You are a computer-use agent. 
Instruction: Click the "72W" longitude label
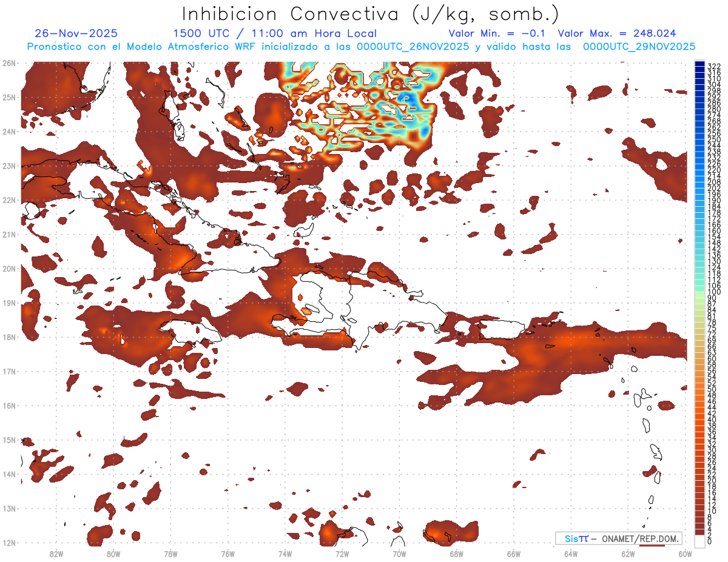342,553
